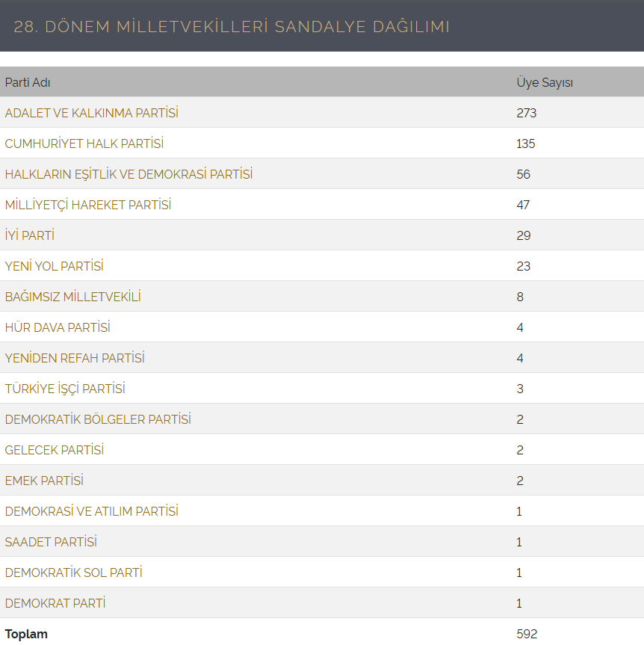The width and height of the screenshot is (644, 645).
Task: Open the İYİ PARTİ link
Action: [x=30, y=235]
